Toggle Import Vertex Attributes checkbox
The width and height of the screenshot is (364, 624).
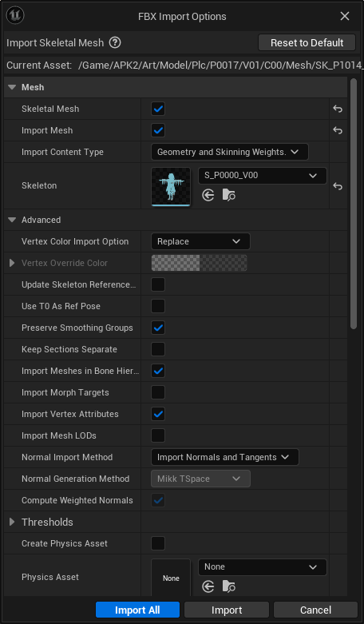point(158,414)
